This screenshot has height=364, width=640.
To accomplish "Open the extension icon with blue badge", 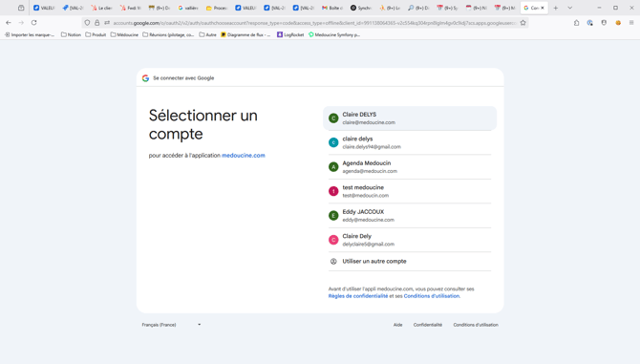I will tap(590, 23).
